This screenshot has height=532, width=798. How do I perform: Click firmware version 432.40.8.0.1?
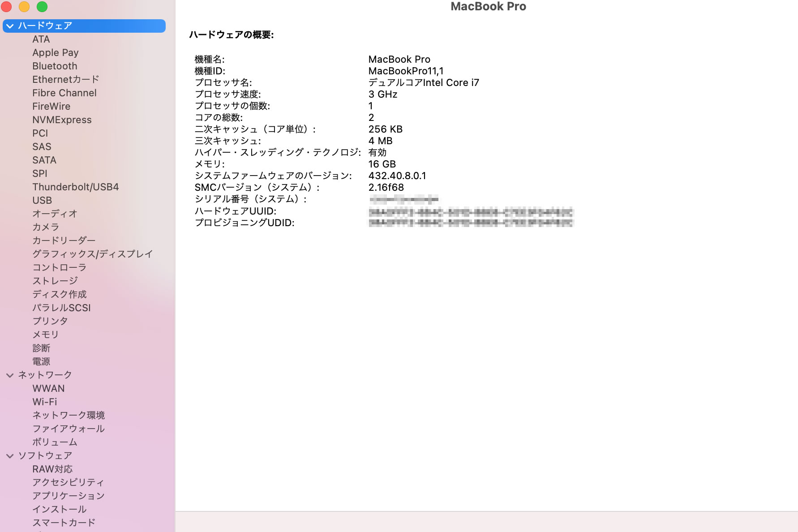[x=398, y=176]
